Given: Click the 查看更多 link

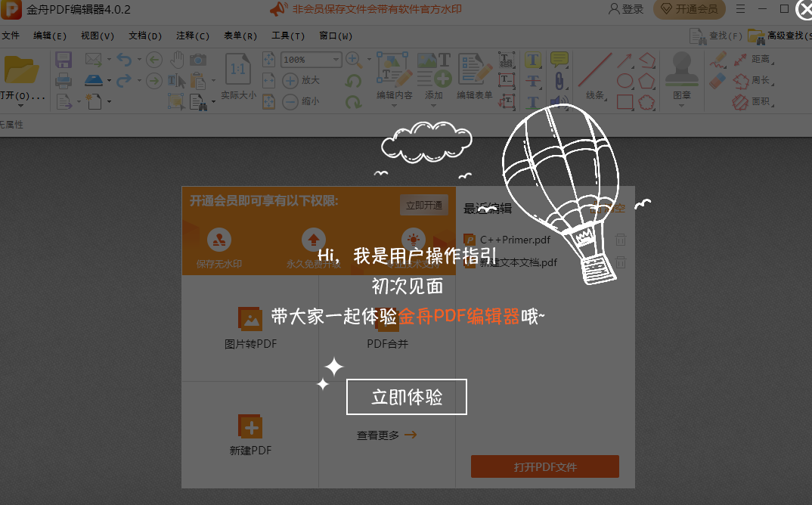Looking at the screenshot, I should [x=386, y=435].
